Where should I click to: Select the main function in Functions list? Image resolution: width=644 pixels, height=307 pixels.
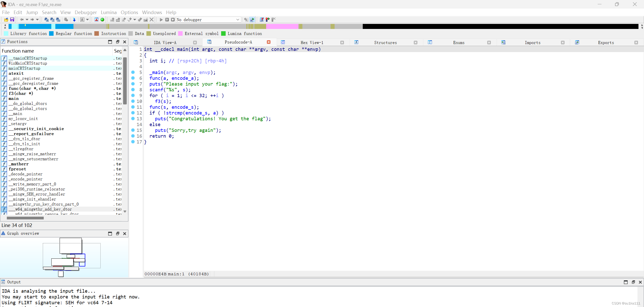pos(13,98)
